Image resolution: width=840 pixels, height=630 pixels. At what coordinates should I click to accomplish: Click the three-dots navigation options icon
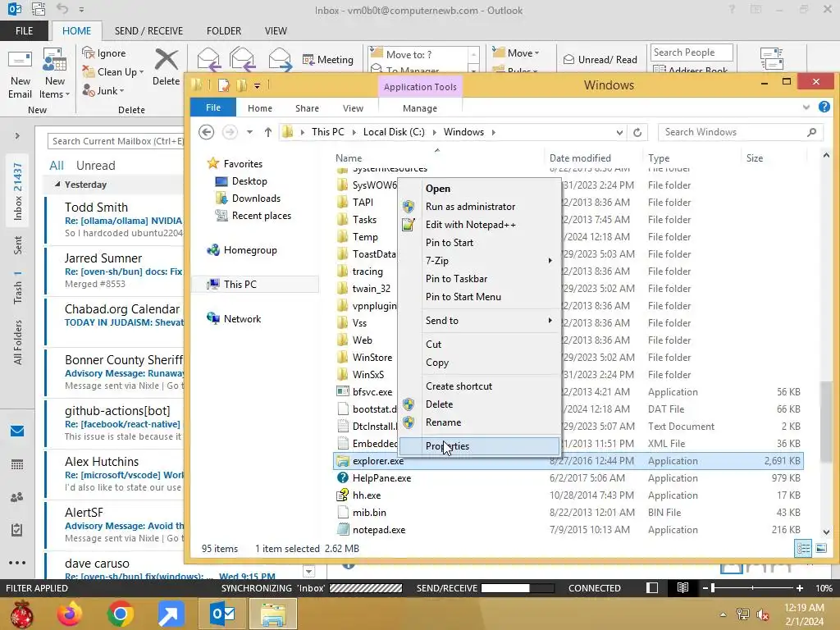[x=17, y=563]
